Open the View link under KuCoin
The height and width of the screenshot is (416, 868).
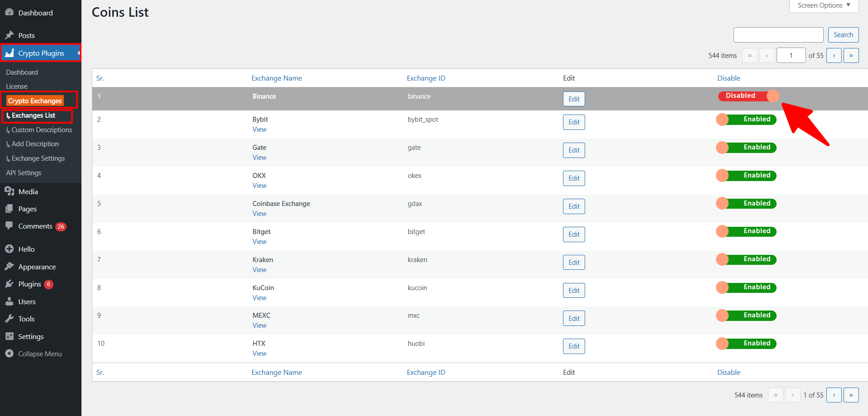(259, 298)
